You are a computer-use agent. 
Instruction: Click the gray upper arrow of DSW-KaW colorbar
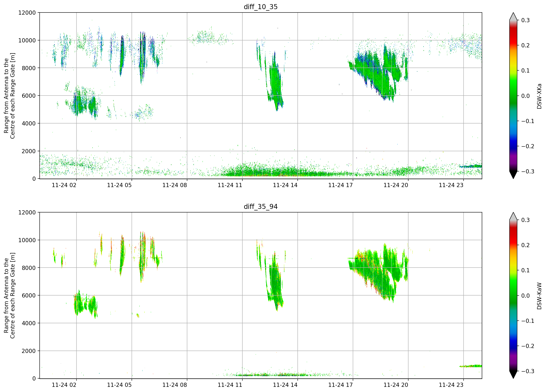tap(513, 216)
